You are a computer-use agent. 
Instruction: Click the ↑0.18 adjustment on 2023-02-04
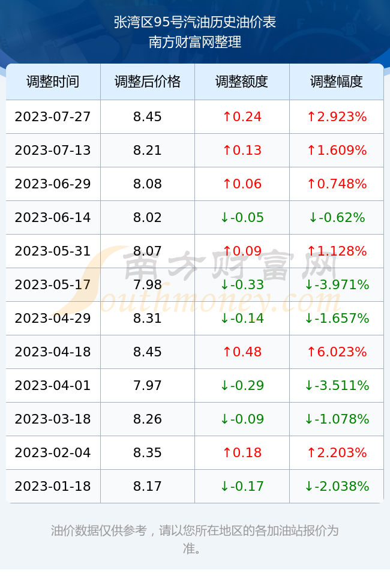[x=242, y=452]
